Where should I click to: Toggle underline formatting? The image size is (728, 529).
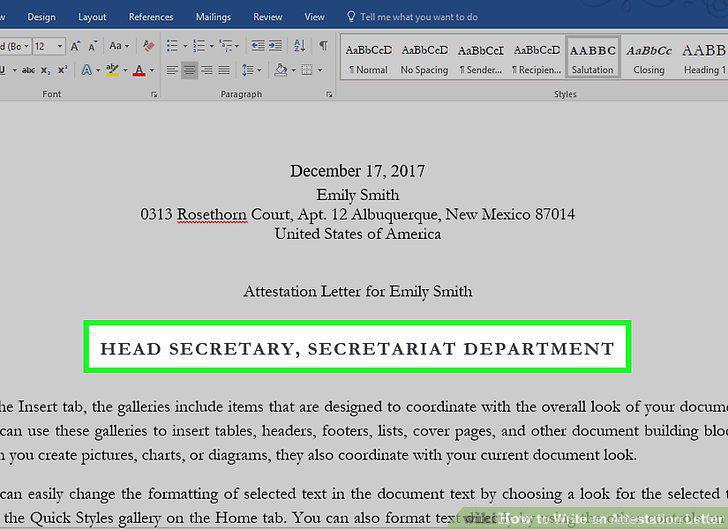3,70
